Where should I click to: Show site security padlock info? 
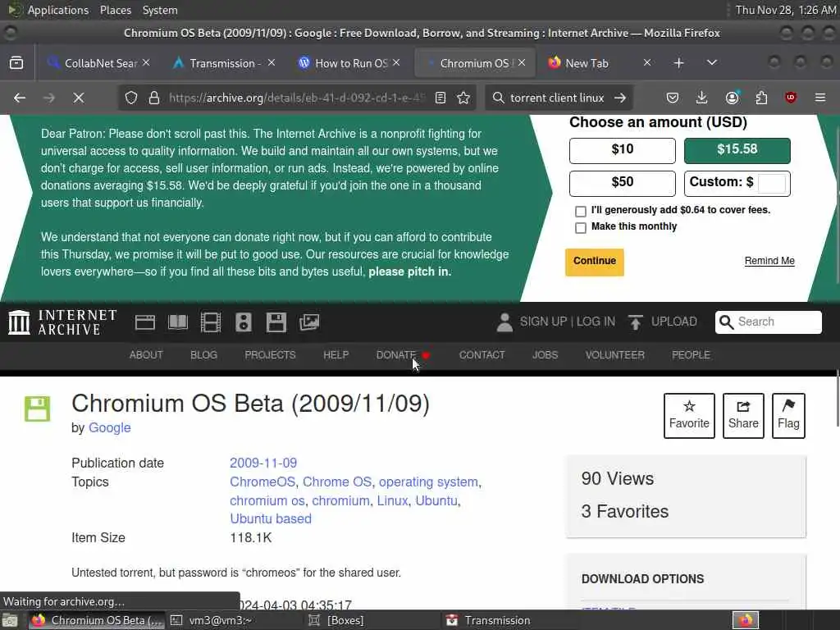pos(154,98)
